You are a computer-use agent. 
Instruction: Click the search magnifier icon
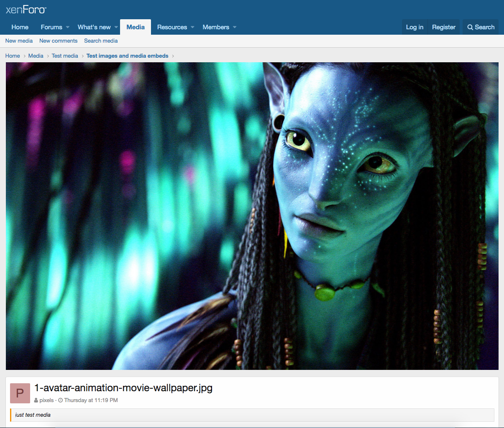coord(470,27)
